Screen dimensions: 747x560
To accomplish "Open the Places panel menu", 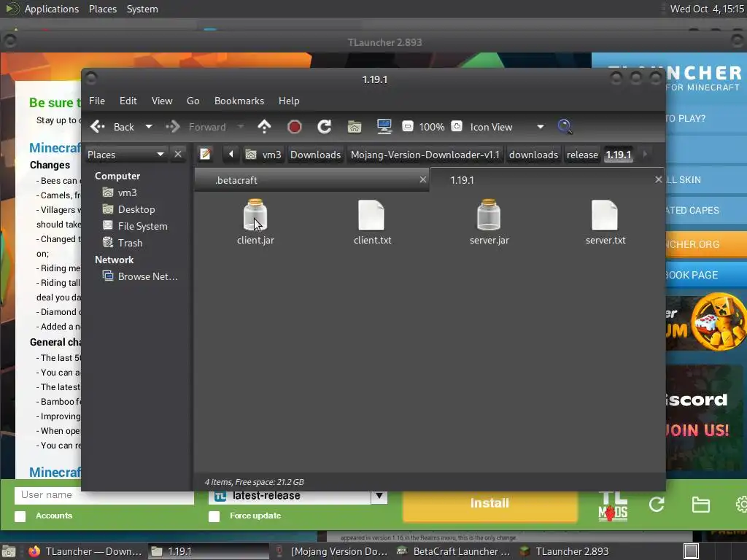I will pos(103,9).
